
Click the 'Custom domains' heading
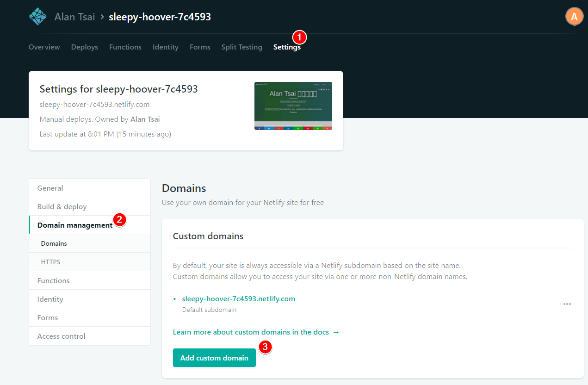(x=208, y=236)
